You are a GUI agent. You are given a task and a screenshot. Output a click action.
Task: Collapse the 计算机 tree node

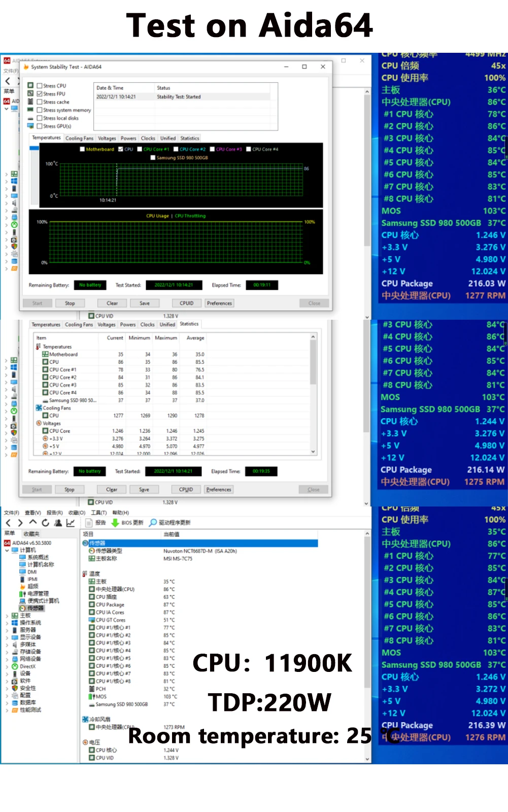pyautogui.click(x=7, y=550)
